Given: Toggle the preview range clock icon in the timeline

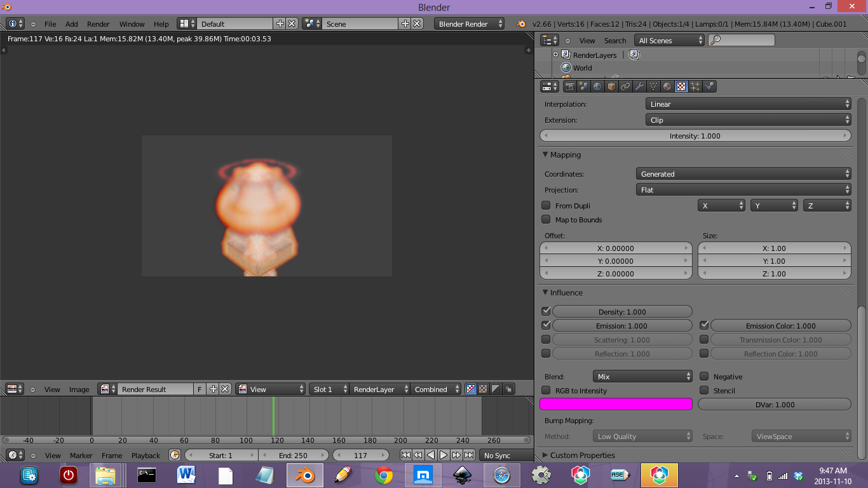Looking at the screenshot, I should 175,455.
